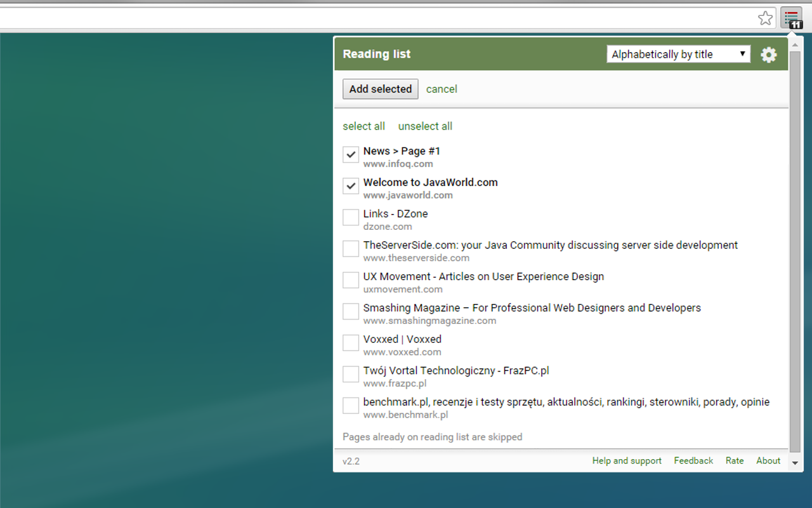812x508 pixels.
Task: Click Twój Vortal Technologiczny - FrazPC.pl title
Action: click(456, 371)
